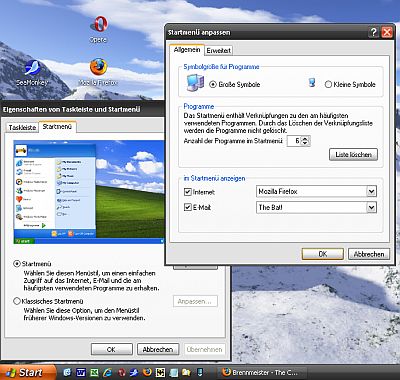
Task: Expand The Bat email program dropdown
Action: coord(371,208)
